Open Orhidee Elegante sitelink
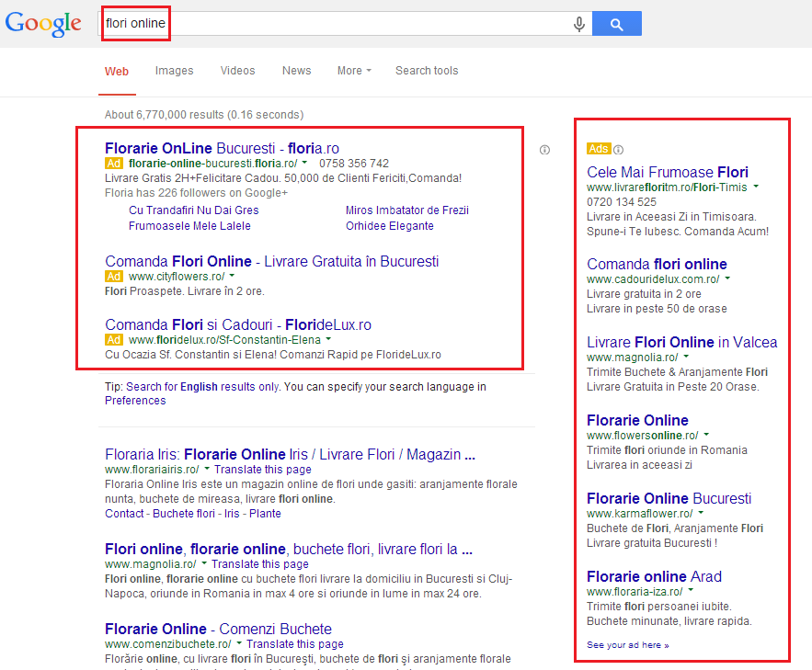Image resolution: width=812 pixels, height=670 pixels. [x=389, y=225]
